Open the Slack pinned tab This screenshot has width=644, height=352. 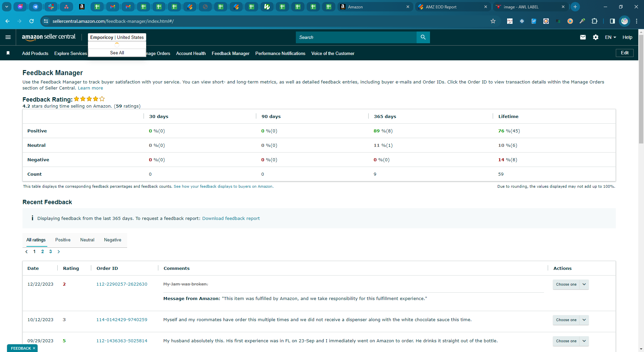coord(51,7)
